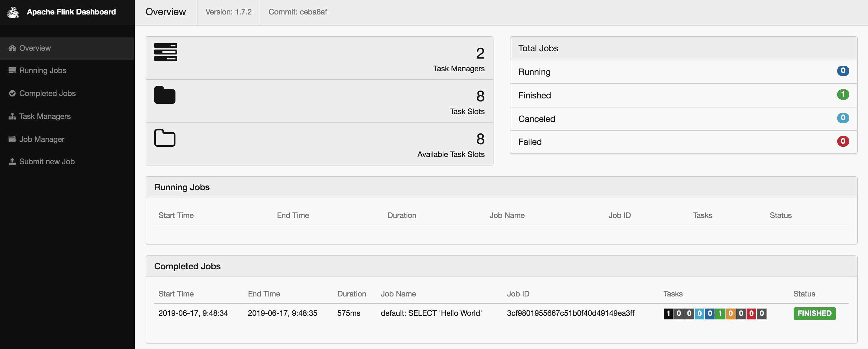Click the Failed row in Total Jobs

click(x=683, y=142)
